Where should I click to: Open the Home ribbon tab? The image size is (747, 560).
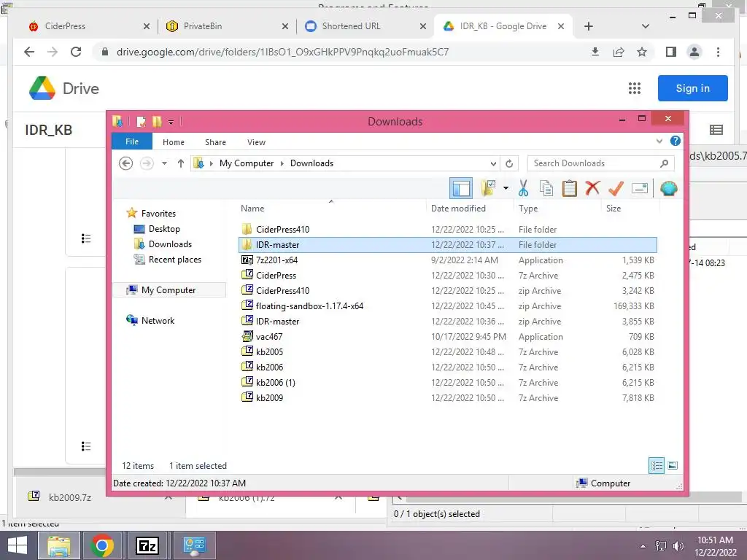click(174, 142)
